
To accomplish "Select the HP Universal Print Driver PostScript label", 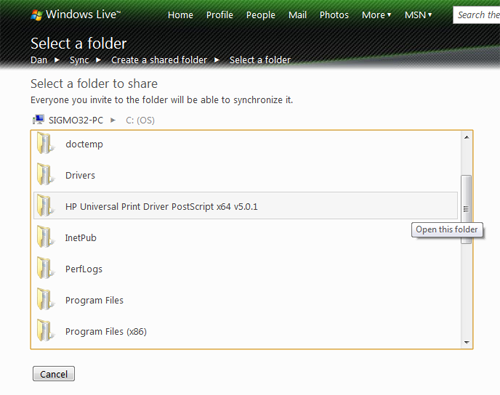I will [x=161, y=207].
